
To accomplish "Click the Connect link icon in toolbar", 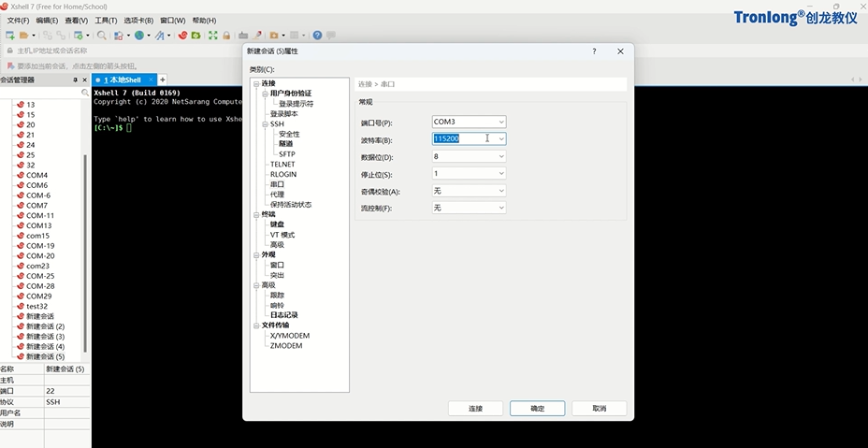I will tap(48, 36).
